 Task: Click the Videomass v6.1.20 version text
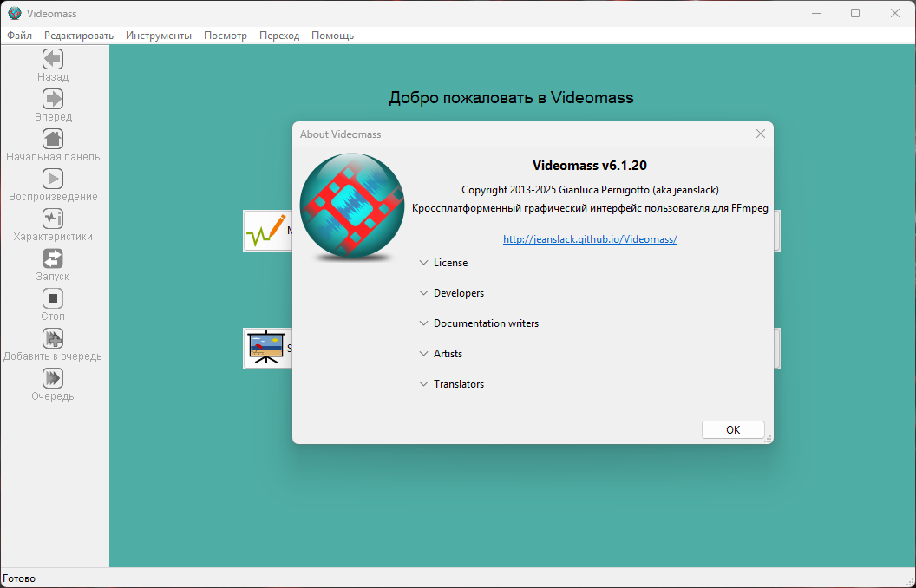click(x=590, y=166)
